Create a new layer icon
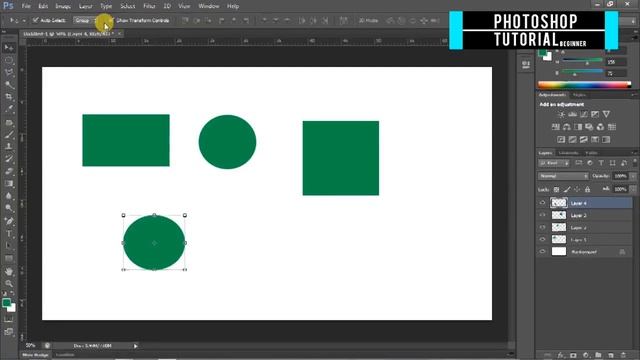The width and height of the screenshot is (640, 360). point(611,355)
